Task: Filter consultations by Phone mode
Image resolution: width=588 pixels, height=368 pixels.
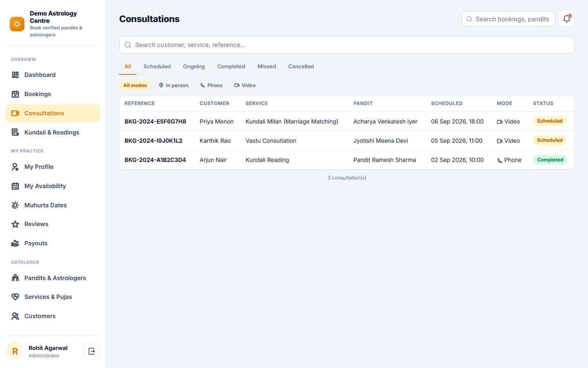Action: [x=211, y=85]
